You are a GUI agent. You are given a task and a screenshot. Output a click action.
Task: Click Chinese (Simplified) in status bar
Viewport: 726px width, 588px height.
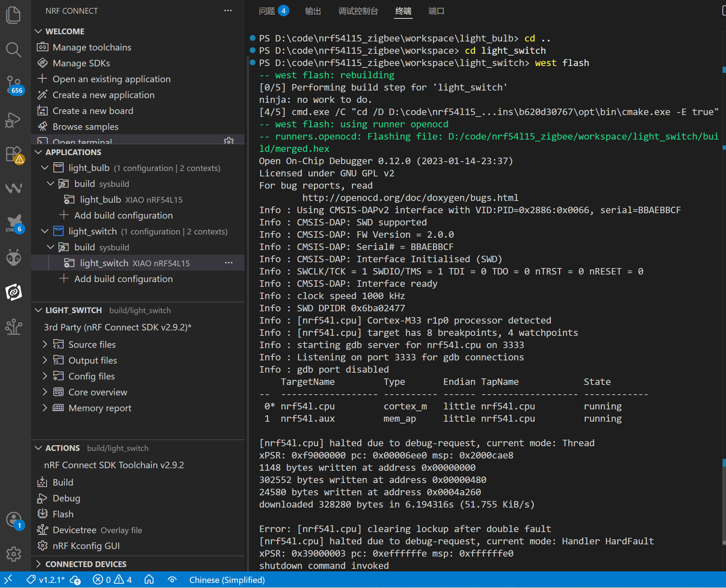coord(227,580)
